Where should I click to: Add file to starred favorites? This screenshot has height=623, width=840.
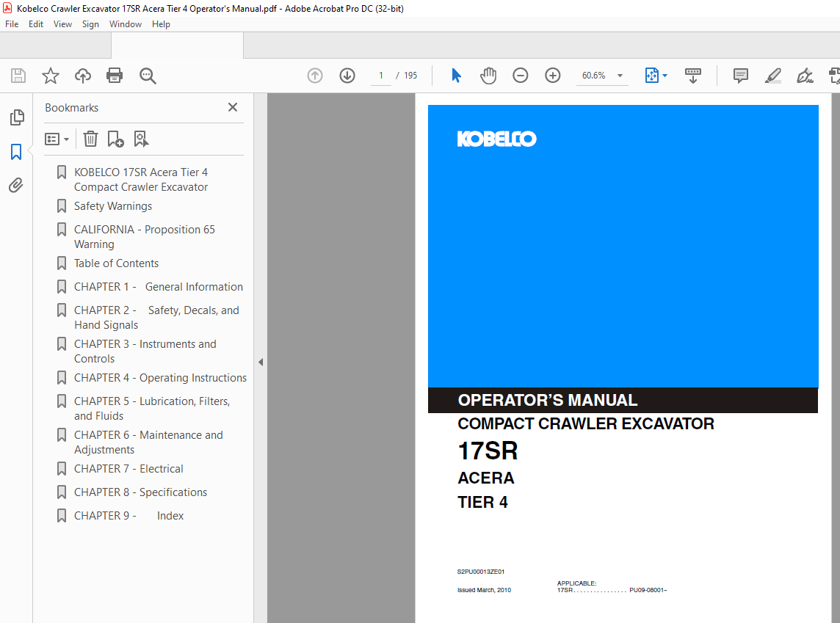[x=51, y=76]
